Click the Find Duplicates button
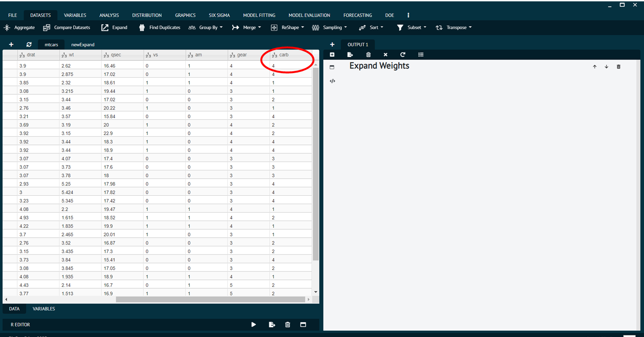644x337 pixels. 160,28
